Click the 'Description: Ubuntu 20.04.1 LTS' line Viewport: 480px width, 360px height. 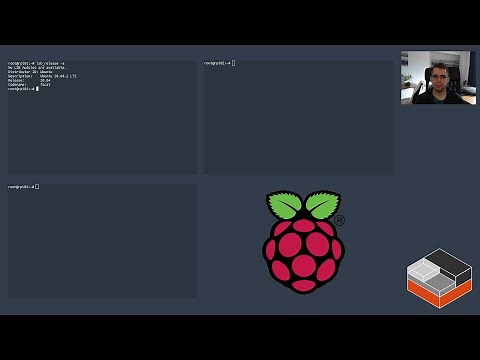tap(42, 76)
